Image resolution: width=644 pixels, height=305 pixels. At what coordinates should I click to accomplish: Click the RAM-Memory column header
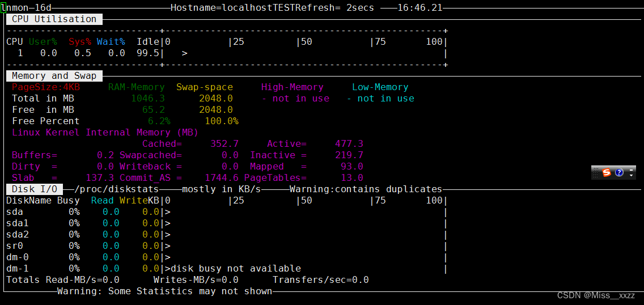[x=137, y=87]
